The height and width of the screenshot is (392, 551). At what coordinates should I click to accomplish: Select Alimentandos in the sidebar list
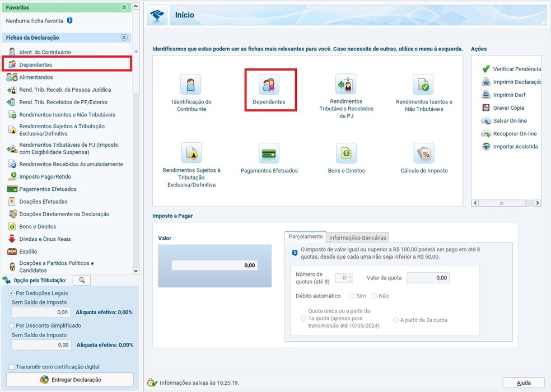36,77
